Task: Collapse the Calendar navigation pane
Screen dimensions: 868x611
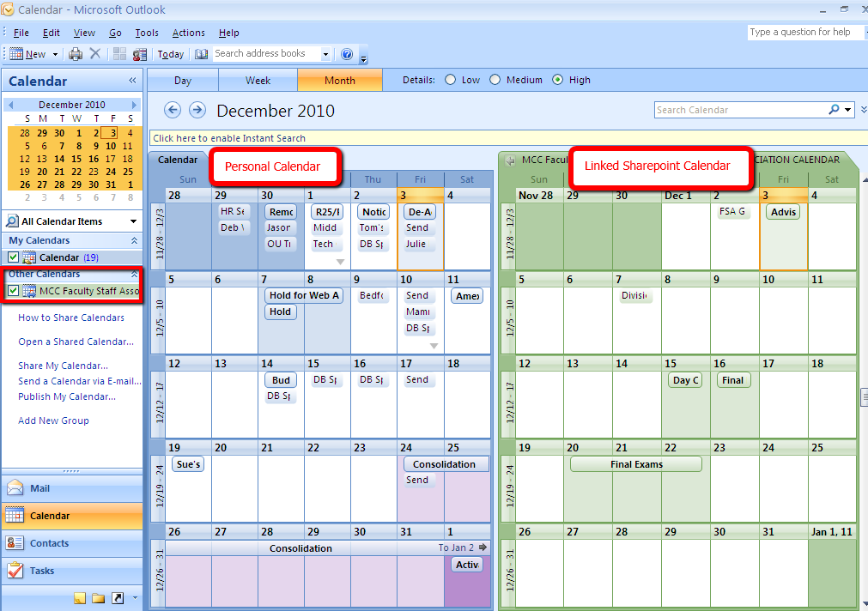Action: click(x=132, y=81)
